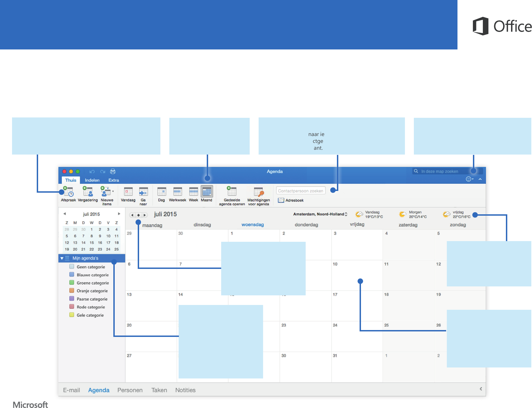
Task: Open Agenda in the bottom navigation
Action: (99, 390)
